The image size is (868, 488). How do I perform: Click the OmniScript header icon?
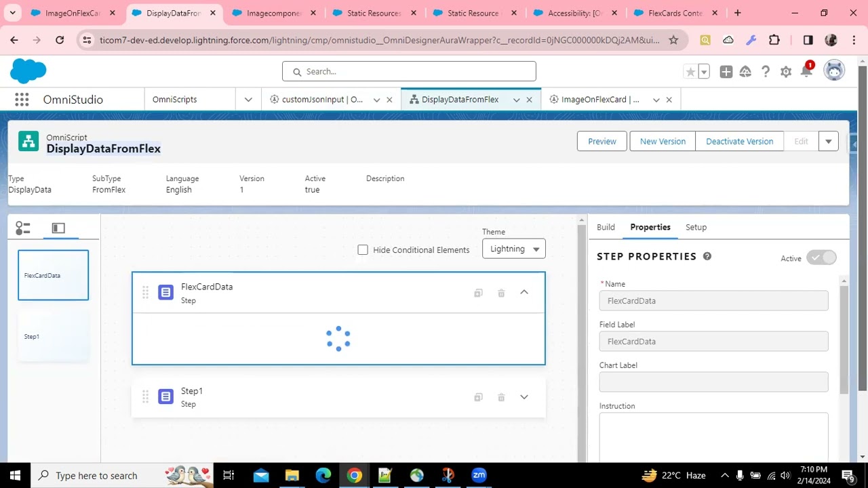28,141
